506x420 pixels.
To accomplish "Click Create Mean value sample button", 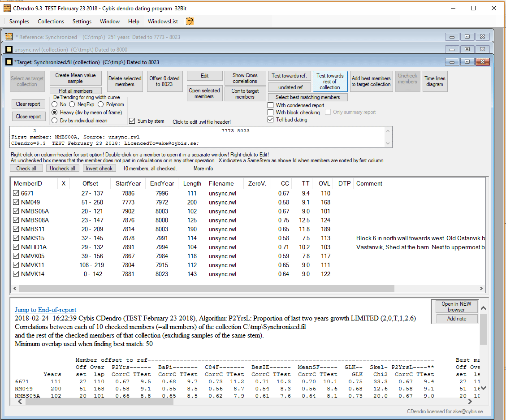I will [x=75, y=78].
